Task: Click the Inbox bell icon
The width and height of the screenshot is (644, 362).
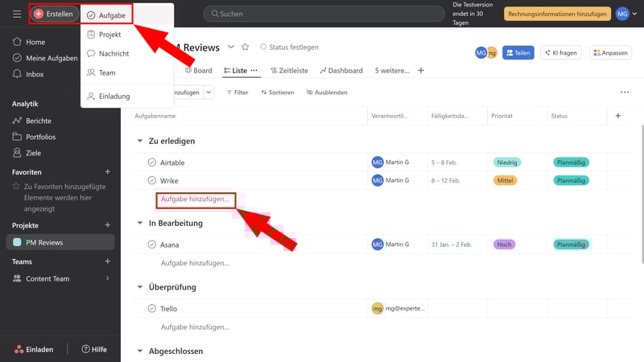Action: (x=18, y=74)
